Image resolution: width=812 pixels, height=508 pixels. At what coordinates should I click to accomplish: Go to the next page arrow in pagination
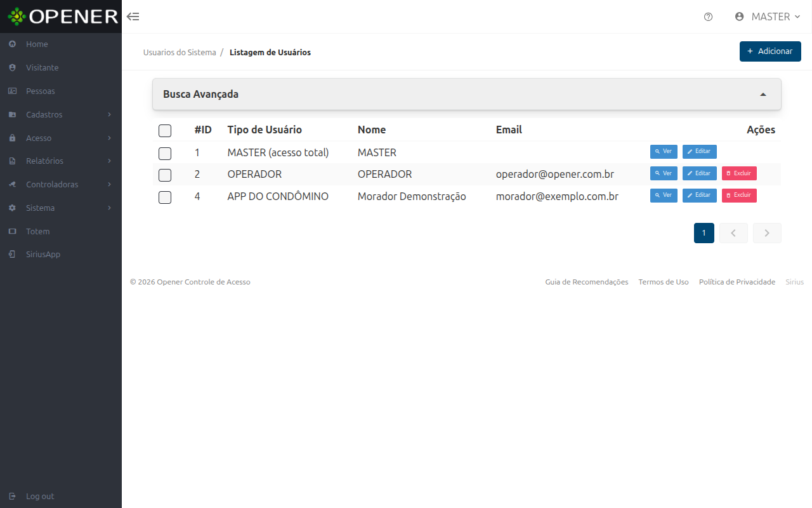tap(767, 233)
